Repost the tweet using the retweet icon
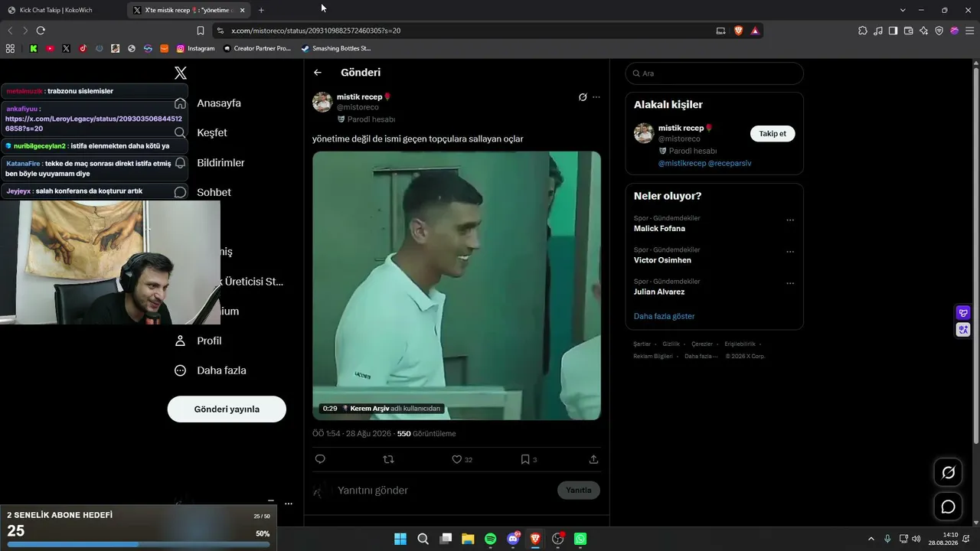This screenshot has height=551, width=980. pyautogui.click(x=388, y=459)
